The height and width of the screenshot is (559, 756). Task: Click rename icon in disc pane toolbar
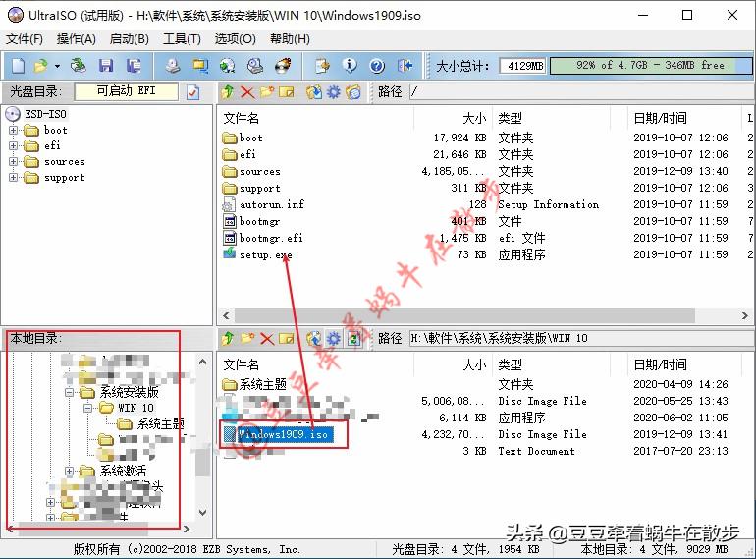click(x=287, y=91)
